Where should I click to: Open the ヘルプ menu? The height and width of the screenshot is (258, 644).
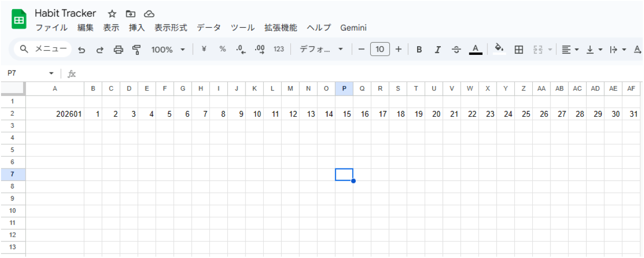coord(318,28)
